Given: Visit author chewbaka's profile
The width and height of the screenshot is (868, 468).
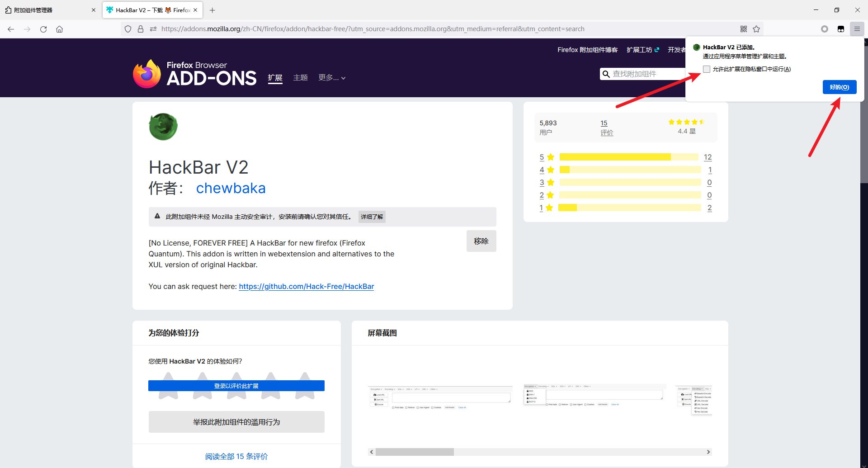Looking at the screenshot, I should coord(231,188).
